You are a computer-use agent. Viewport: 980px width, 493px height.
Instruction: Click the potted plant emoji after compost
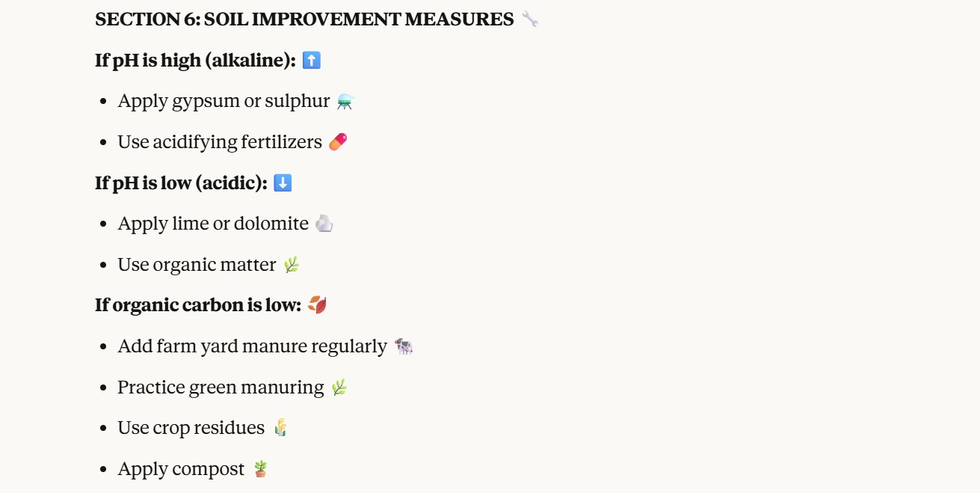pos(260,469)
